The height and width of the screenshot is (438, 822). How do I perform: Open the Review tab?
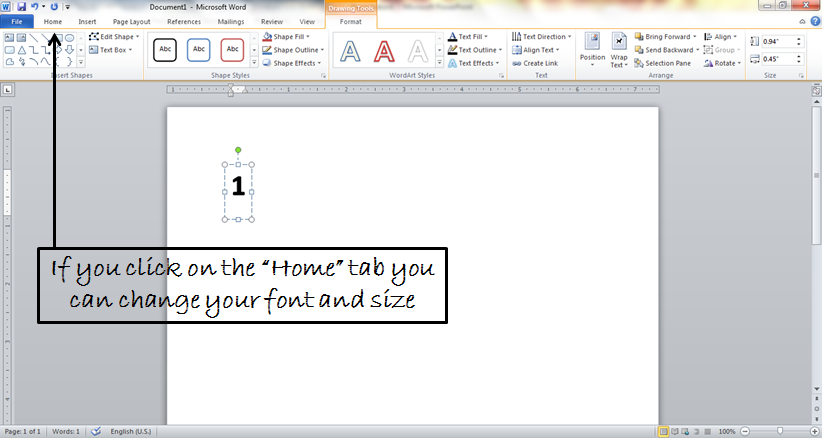point(272,21)
